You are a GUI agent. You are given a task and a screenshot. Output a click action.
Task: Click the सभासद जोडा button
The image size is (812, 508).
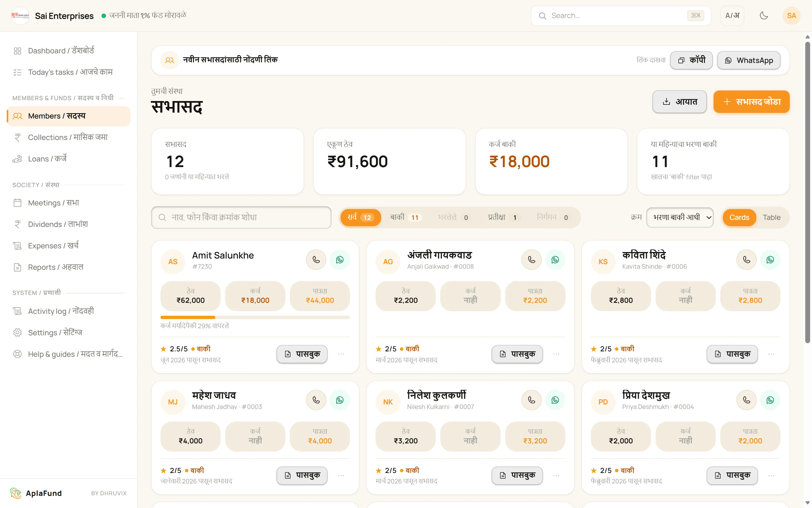coord(751,102)
